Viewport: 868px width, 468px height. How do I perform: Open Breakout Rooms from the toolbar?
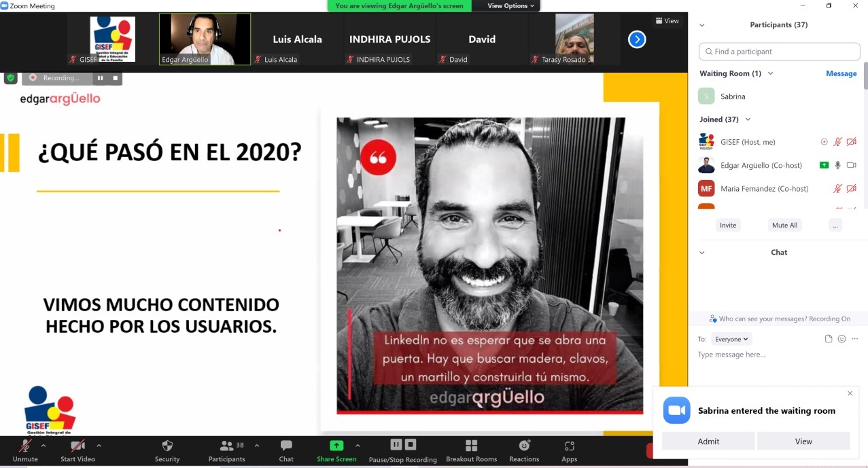pyautogui.click(x=471, y=446)
